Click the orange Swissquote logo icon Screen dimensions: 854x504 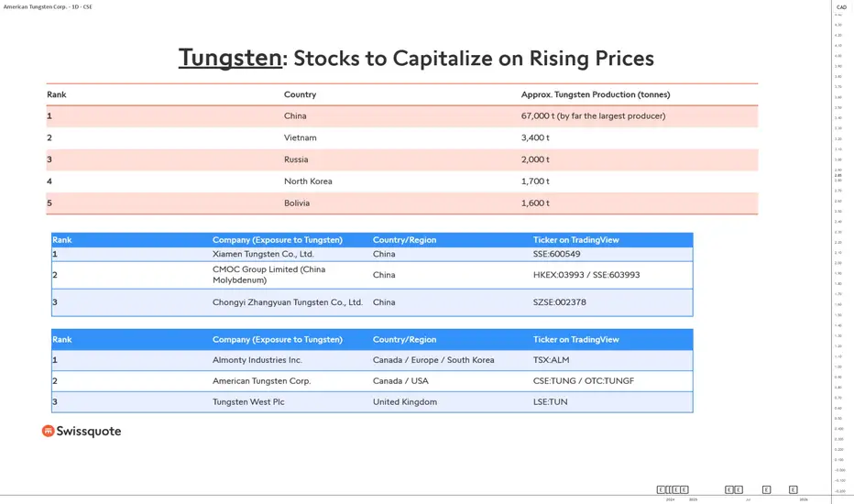(x=48, y=431)
